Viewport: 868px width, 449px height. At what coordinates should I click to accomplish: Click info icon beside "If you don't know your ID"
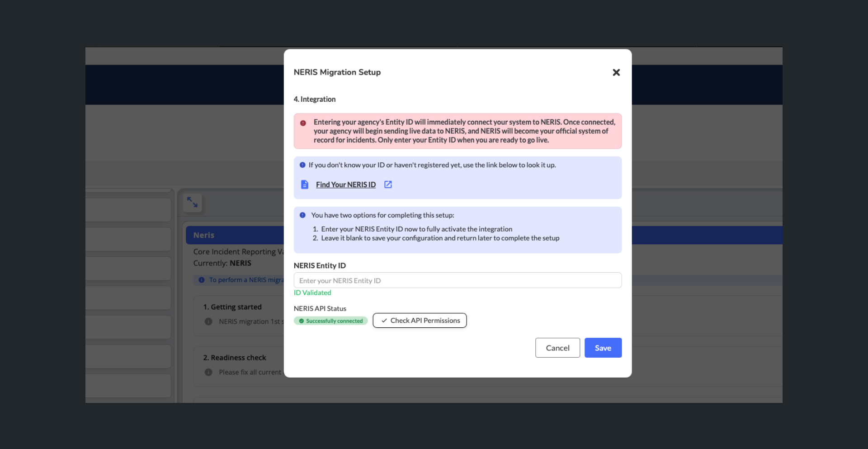pos(302,165)
